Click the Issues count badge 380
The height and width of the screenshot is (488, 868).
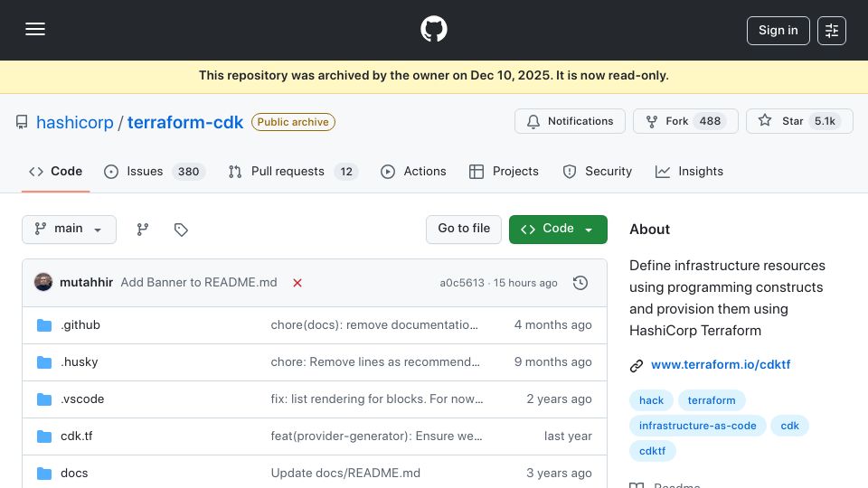click(188, 172)
